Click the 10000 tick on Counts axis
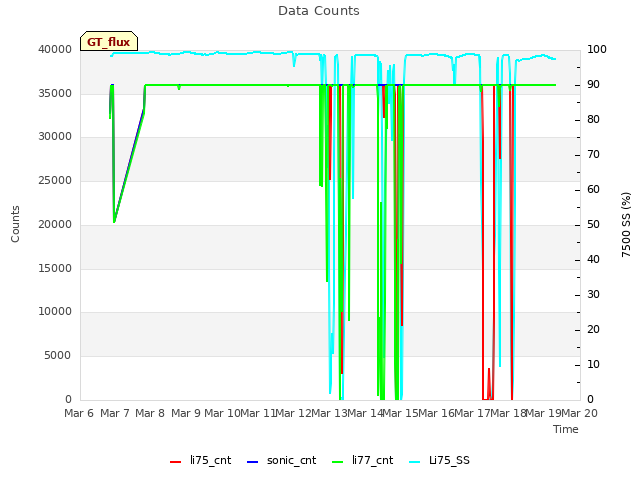640x480 pixels. pyautogui.click(x=55, y=312)
